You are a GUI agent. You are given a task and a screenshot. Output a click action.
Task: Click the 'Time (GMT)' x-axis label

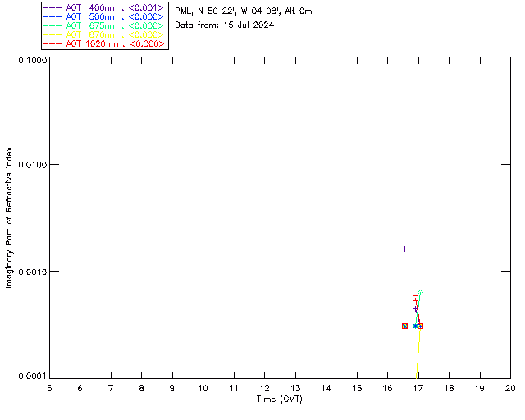[x=279, y=399]
